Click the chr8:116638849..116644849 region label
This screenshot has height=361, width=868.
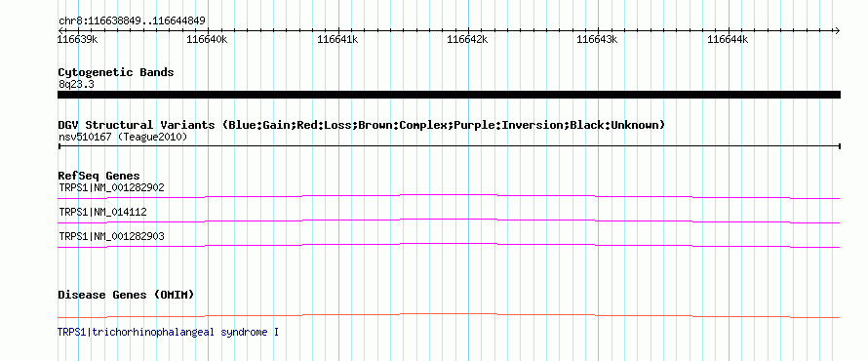click(x=132, y=21)
